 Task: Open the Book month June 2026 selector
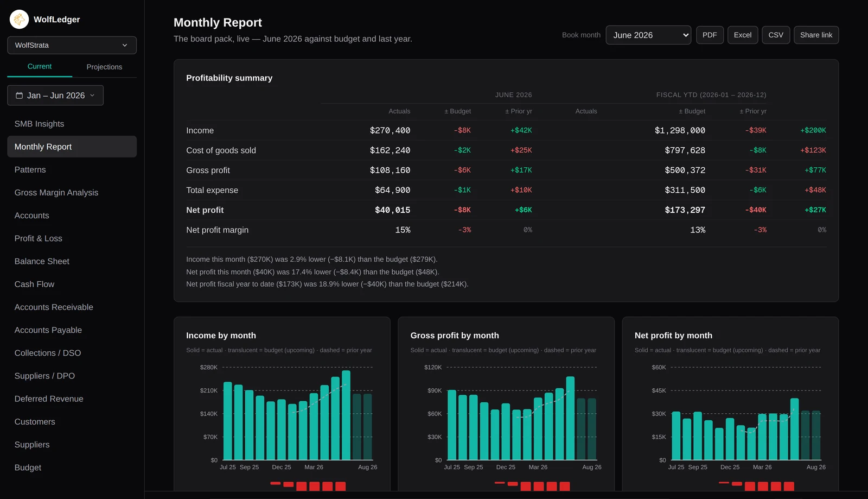tap(648, 35)
